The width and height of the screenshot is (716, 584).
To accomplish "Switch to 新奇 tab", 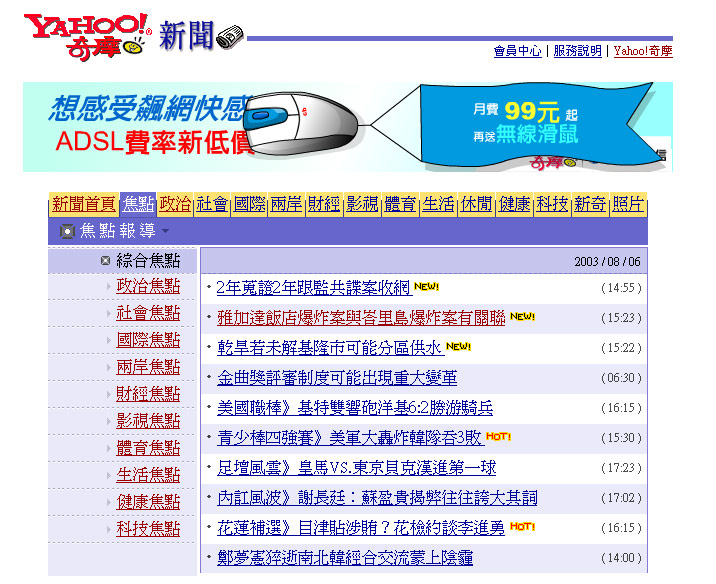I will click(590, 204).
